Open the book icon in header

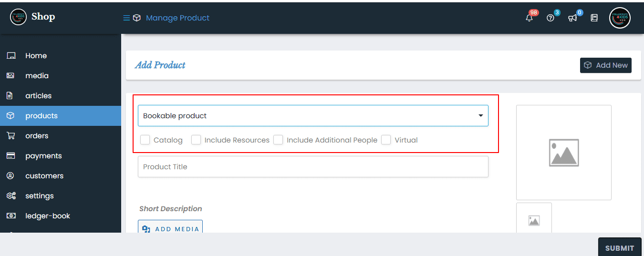[x=594, y=18]
